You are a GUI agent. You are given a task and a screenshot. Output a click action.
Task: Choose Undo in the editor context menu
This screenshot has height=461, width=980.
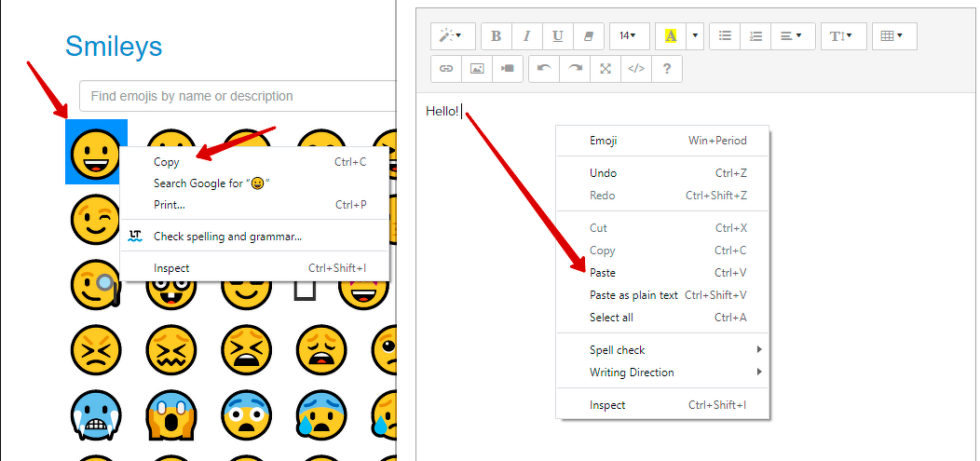tap(662, 173)
